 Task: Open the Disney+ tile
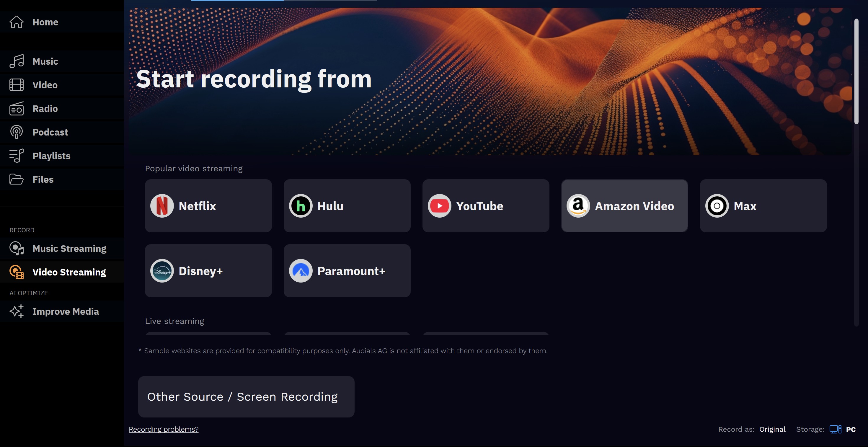pyautogui.click(x=208, y=271)
